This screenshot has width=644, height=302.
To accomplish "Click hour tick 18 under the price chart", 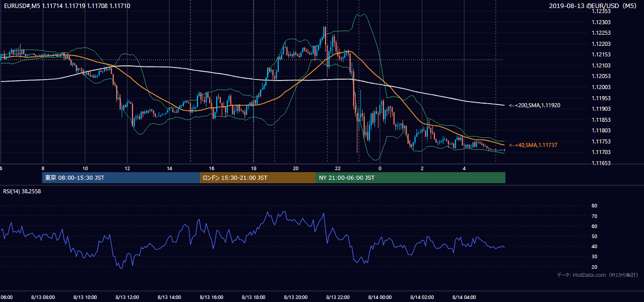I will point(253,169).
